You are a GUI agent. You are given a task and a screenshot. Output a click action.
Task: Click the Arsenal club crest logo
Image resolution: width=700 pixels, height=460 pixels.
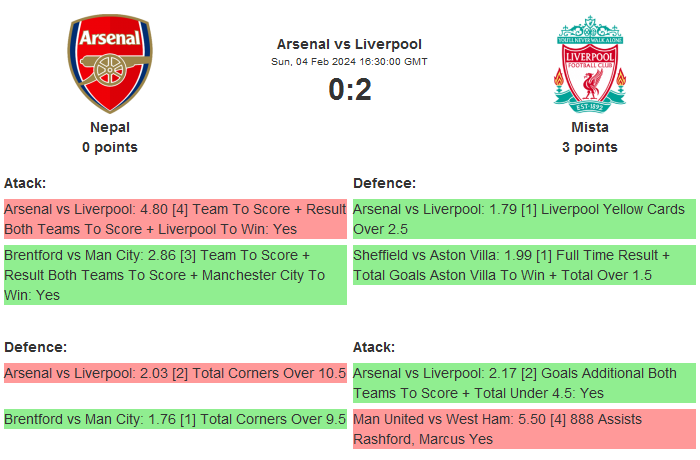(110, 63)
